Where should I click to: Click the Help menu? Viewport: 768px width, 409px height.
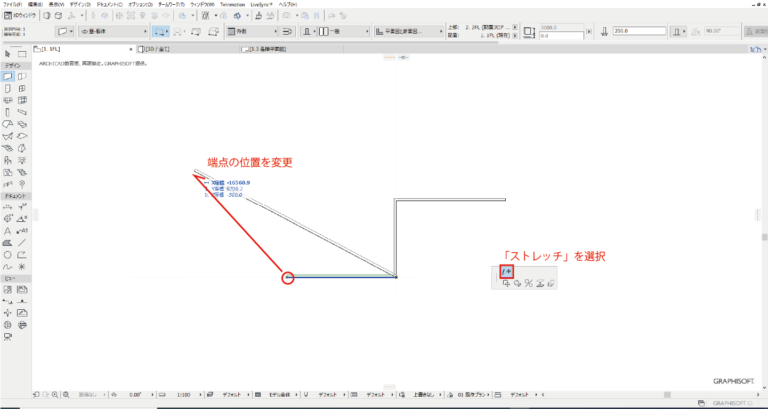tap(289, 5)
